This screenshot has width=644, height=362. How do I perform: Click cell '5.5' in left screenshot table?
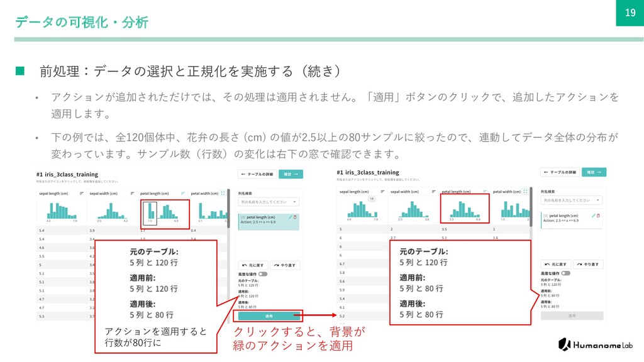click(42, 256)
